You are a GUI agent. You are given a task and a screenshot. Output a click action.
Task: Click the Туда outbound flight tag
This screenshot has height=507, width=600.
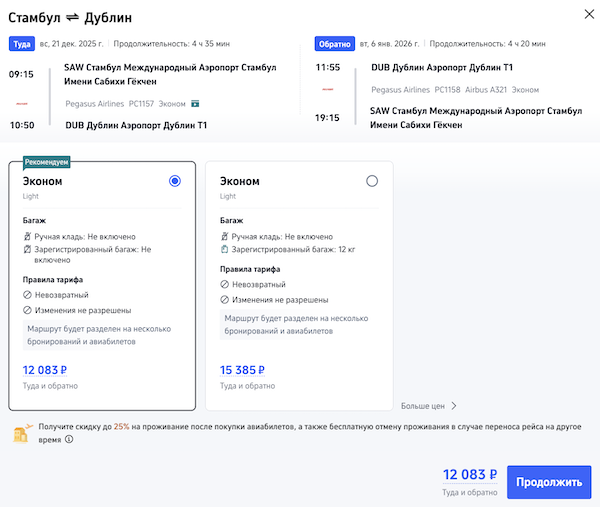[22, 44]
